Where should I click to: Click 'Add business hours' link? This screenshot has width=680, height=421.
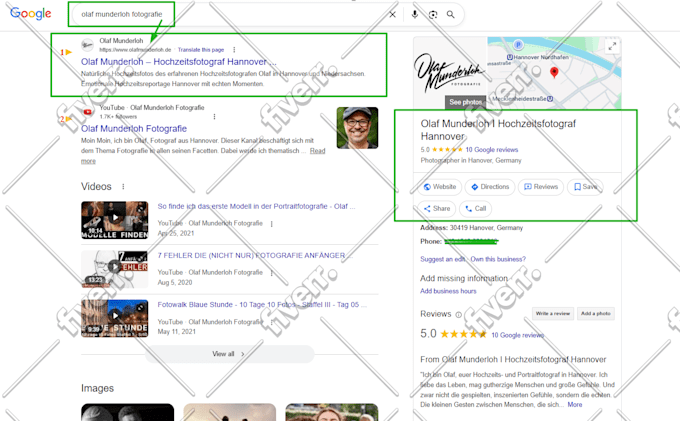[448, 291]
